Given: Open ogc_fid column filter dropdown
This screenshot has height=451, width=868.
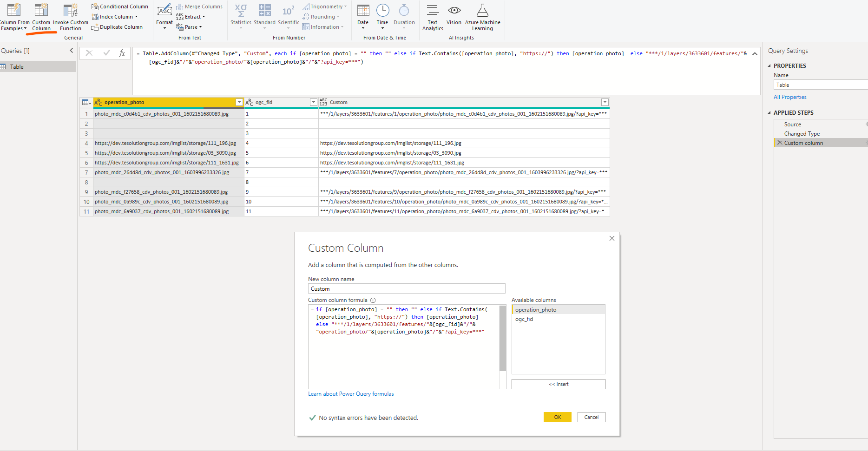Looking at the screenshot, I should pyautogui.click(x=314, y=102).
